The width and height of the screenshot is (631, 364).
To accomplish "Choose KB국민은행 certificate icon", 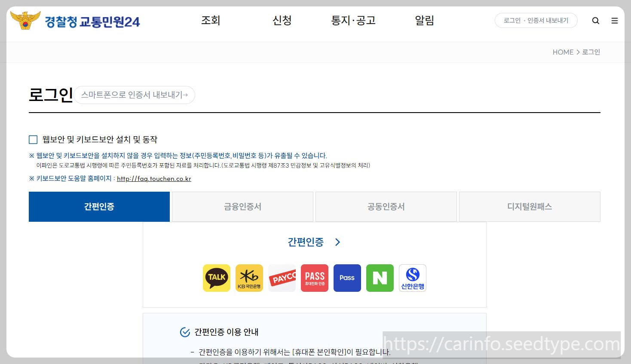I will (x=249, y=278).
